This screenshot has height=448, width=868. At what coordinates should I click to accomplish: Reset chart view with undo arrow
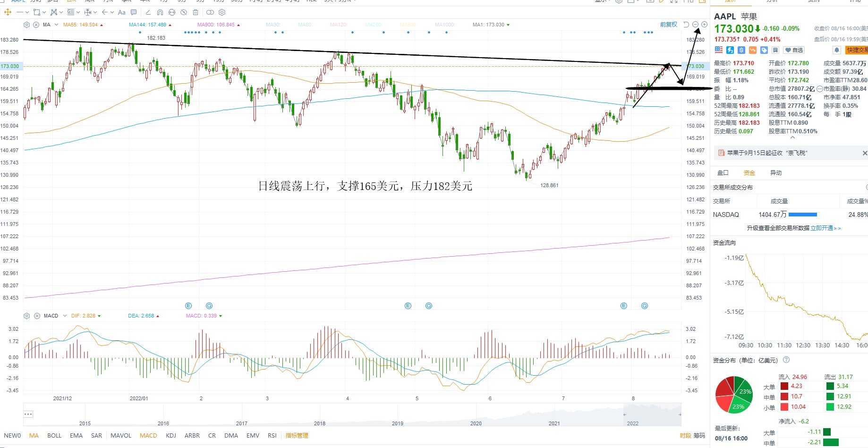click(x=686, y=25)
